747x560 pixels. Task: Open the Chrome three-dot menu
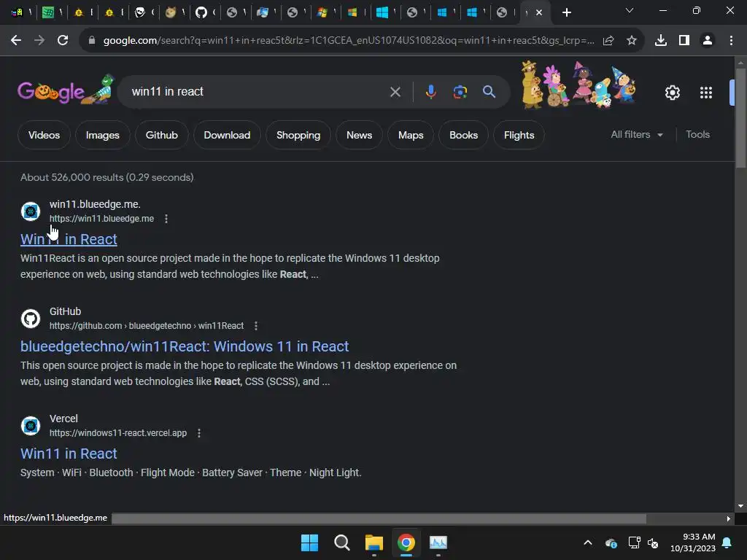(x=731, y=41)
